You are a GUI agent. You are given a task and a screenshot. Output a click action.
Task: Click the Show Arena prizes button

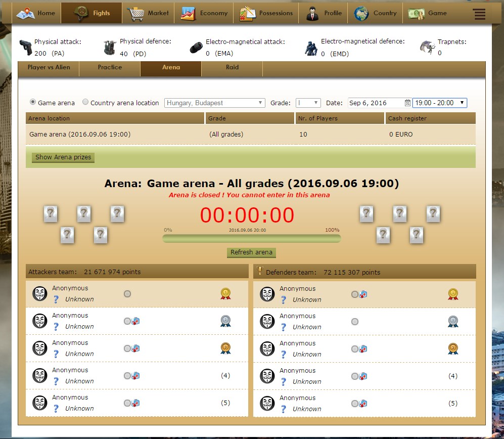tap(63, 157)
